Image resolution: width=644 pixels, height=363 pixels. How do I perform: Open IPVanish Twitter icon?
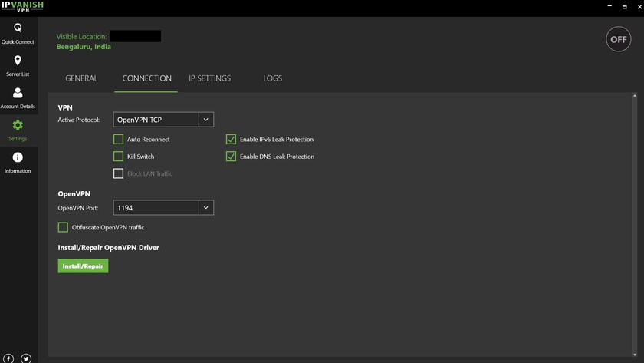point(26,358)
